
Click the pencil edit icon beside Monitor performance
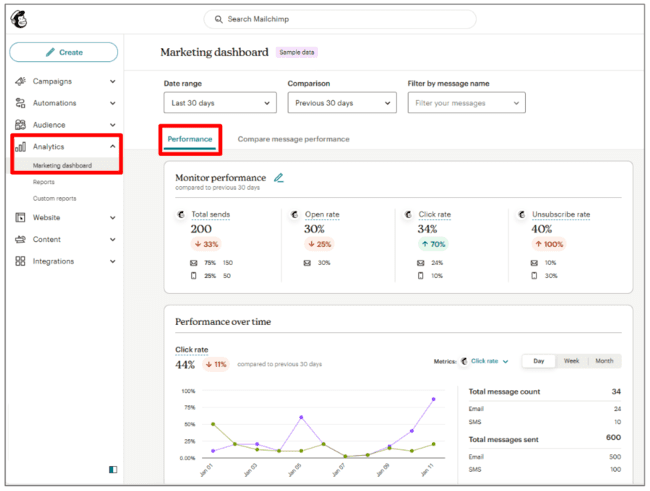click(x=279, y=178)
